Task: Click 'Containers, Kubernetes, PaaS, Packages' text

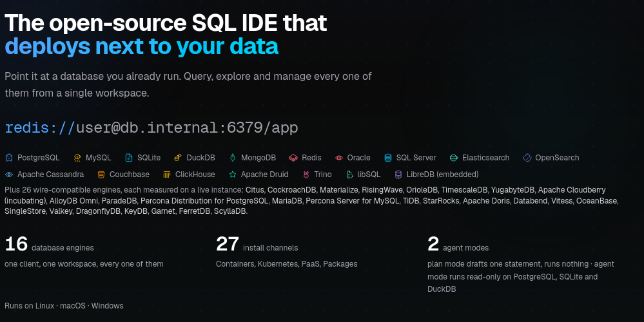Action: coord(287,264)
